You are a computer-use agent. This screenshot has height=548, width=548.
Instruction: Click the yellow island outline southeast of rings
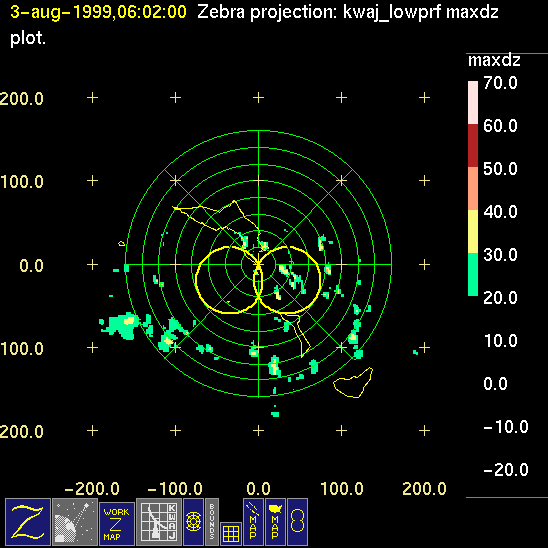(x=353, y=383)
